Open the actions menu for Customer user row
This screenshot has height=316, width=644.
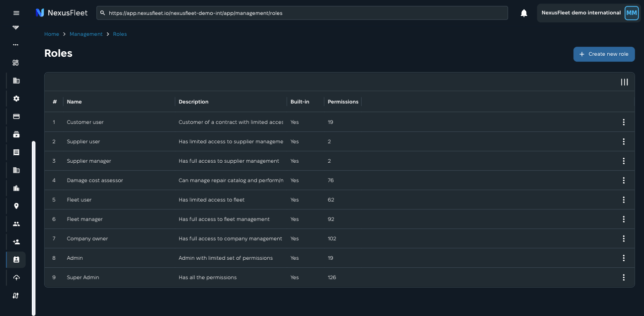624,122
